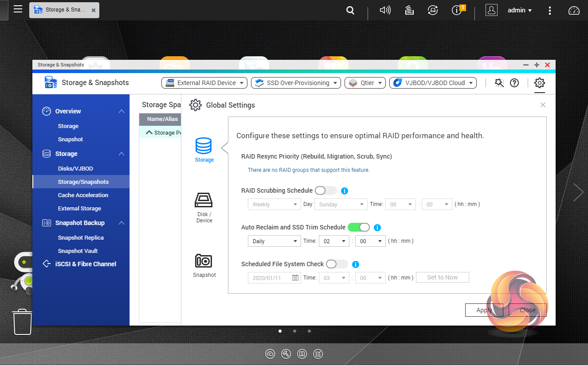Open the VJBOD/VJBOD Cloud dropdown
Image resolution: width=588 pixels, height=365 pixels.
click(433, 83)
